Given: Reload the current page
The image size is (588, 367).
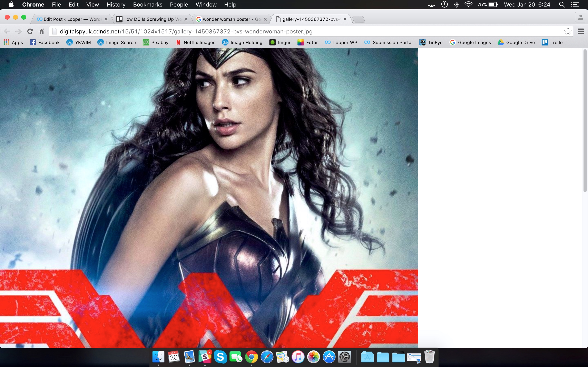Looking at the screenshot, I should click(x=30, y=31).
